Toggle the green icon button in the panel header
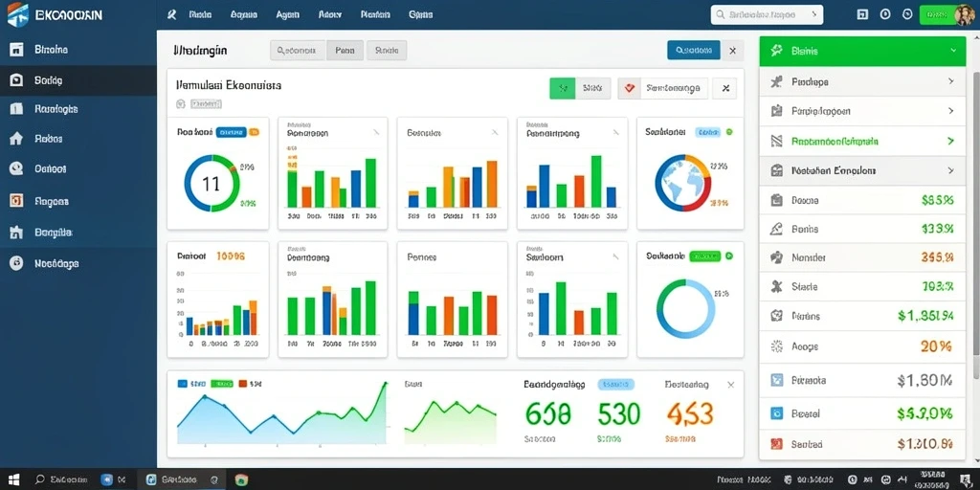 point(563,89)
